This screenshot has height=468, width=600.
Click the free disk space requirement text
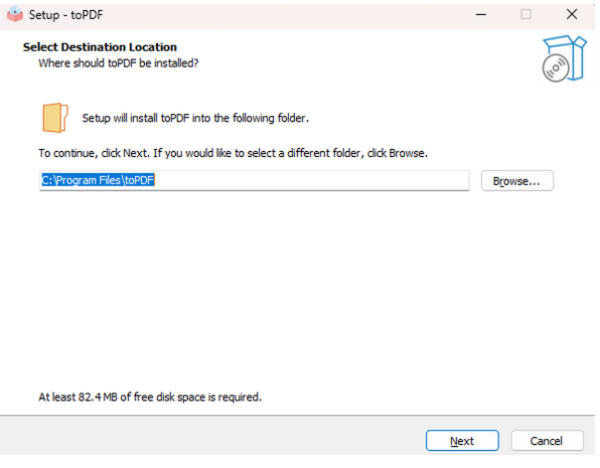click(x=150, y=397)
